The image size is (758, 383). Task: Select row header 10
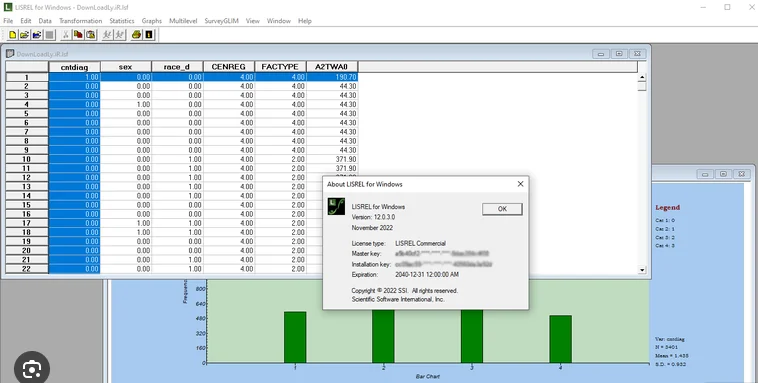[27, 159]
